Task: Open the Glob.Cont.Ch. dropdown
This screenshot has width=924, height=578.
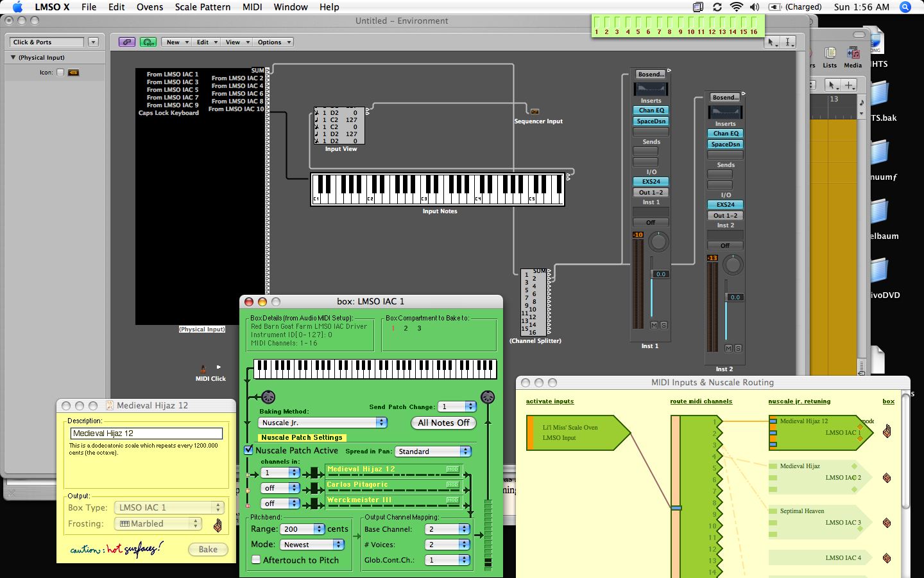Action: point(447,560)
